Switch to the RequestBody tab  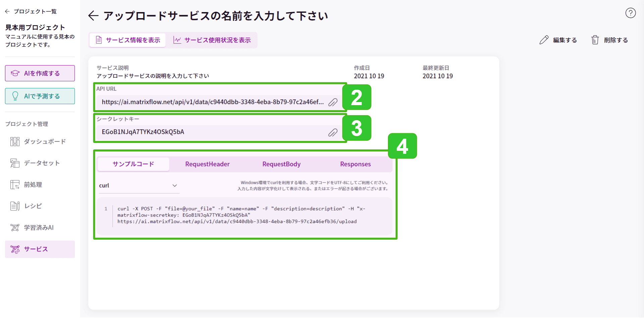point(281,164)
